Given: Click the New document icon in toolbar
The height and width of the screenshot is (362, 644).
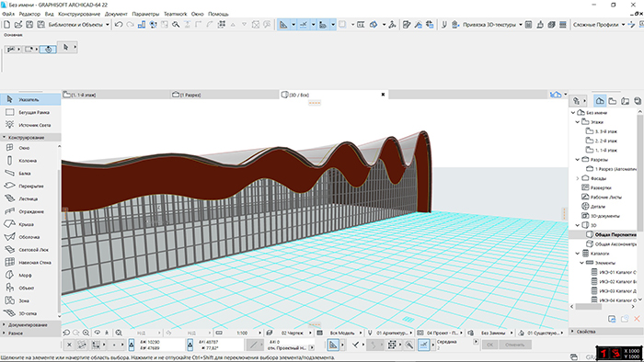Looking at the screenshot, I should point(7,25).
